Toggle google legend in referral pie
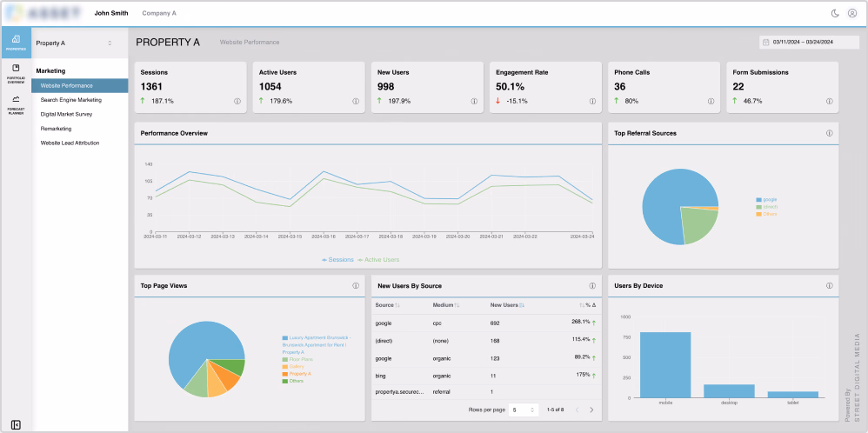The height and width of the screenshot is (433, 868). [x=767, y=199]
